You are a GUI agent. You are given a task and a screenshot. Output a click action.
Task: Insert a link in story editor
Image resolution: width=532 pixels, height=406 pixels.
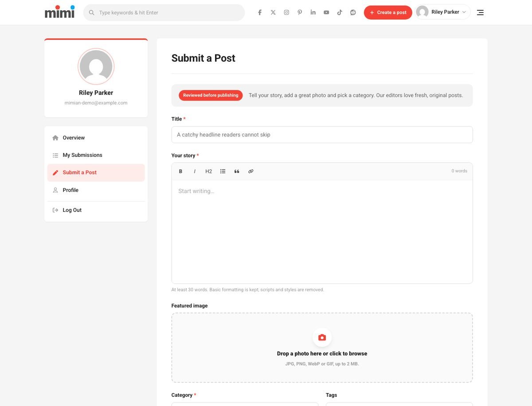click(251, 171)
